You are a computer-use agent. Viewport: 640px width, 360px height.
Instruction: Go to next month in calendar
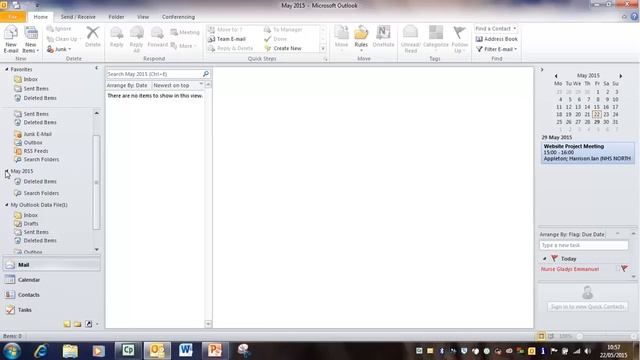[621, 76]
